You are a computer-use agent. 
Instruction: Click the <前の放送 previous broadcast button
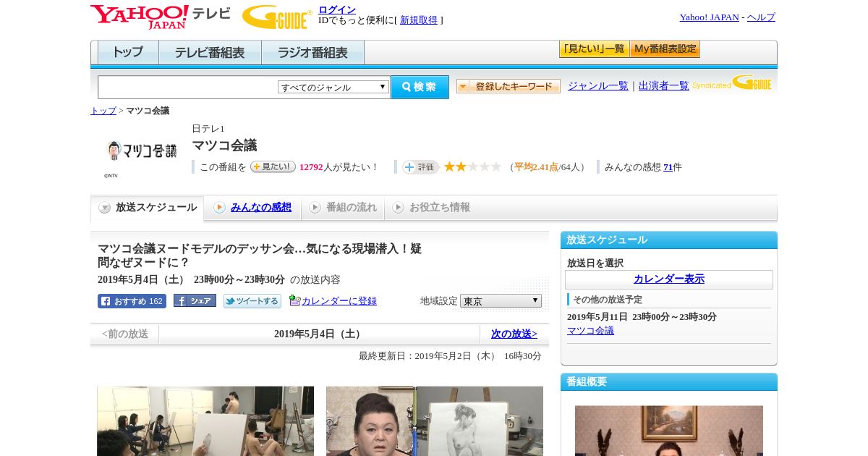tap(125, 334)
